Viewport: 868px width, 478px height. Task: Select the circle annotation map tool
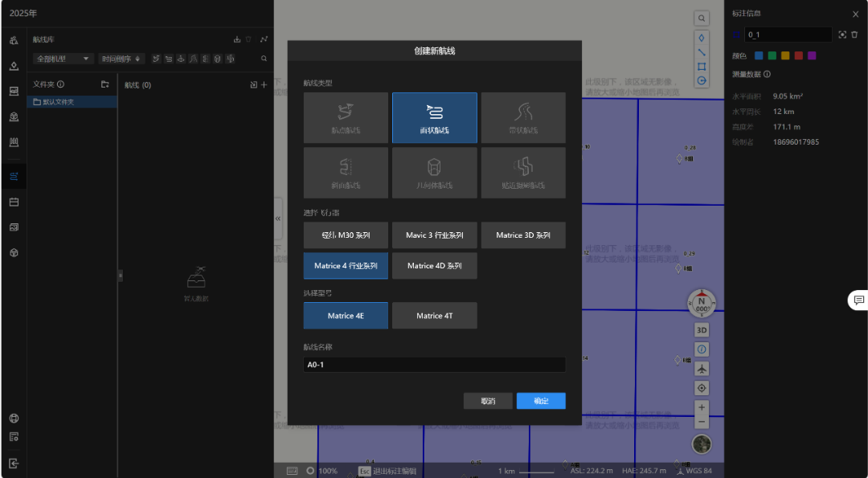click(x=702, y=81)
